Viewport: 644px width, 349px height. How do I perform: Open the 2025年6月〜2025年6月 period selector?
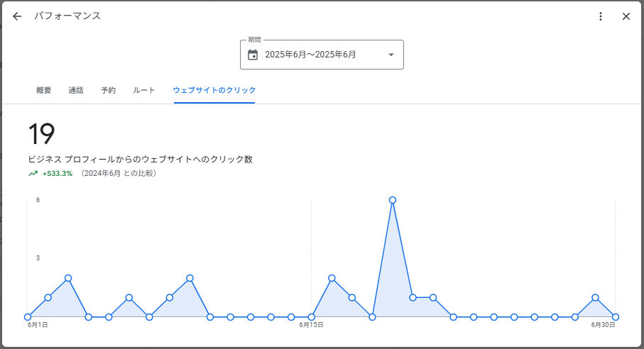coord(311,55)
